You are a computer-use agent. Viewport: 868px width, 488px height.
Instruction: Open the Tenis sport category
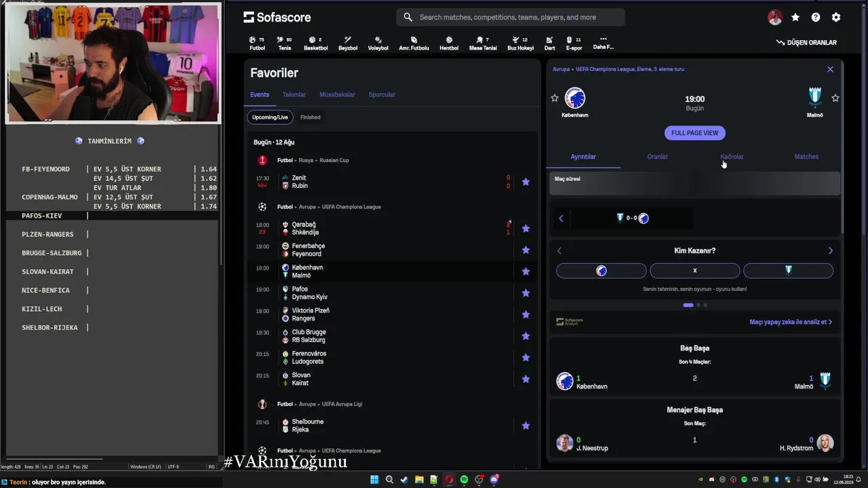284,43
